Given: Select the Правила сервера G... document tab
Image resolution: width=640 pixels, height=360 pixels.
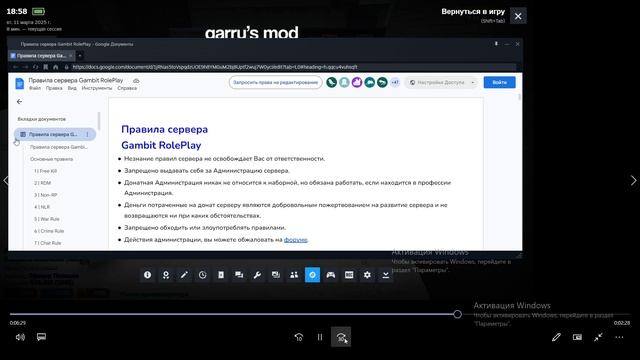Looking at the screenshot, I should coord(55,134).
